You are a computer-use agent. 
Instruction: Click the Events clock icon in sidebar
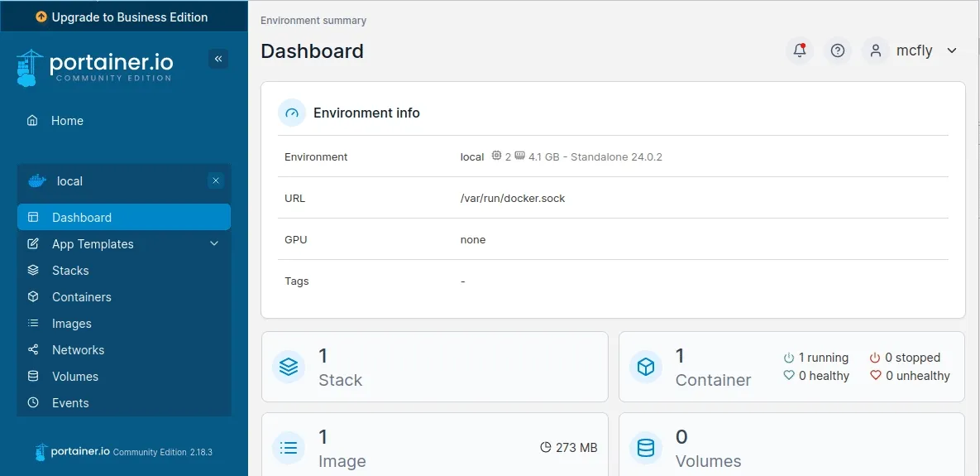click(x=33, y=403)
